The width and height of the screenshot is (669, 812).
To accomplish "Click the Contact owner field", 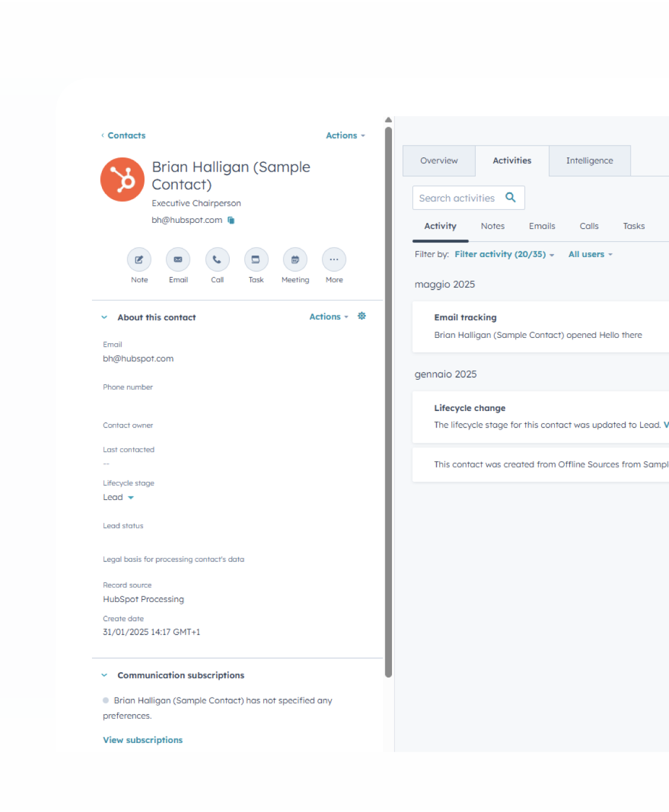I will pos(128,425).
